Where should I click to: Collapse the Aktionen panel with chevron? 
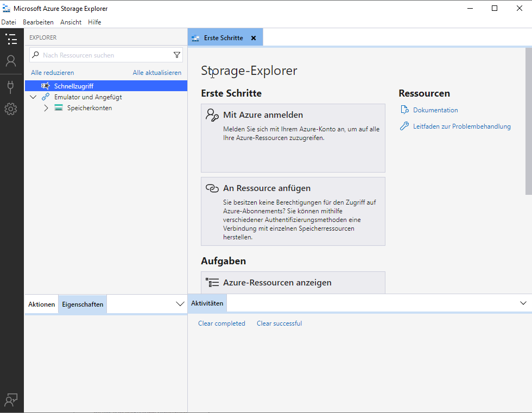pos(180,304)
